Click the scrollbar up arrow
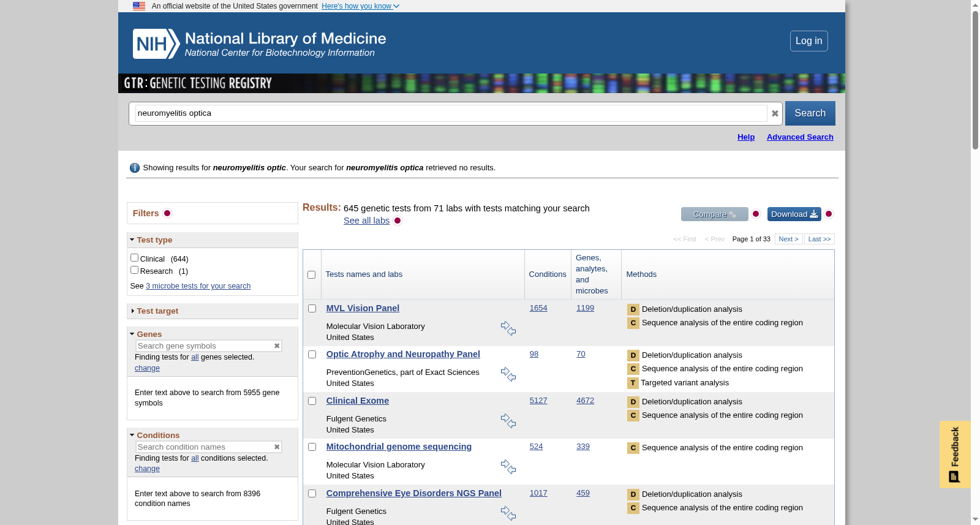The width and height of the screenshot is (980, 525). click(975, 5)
